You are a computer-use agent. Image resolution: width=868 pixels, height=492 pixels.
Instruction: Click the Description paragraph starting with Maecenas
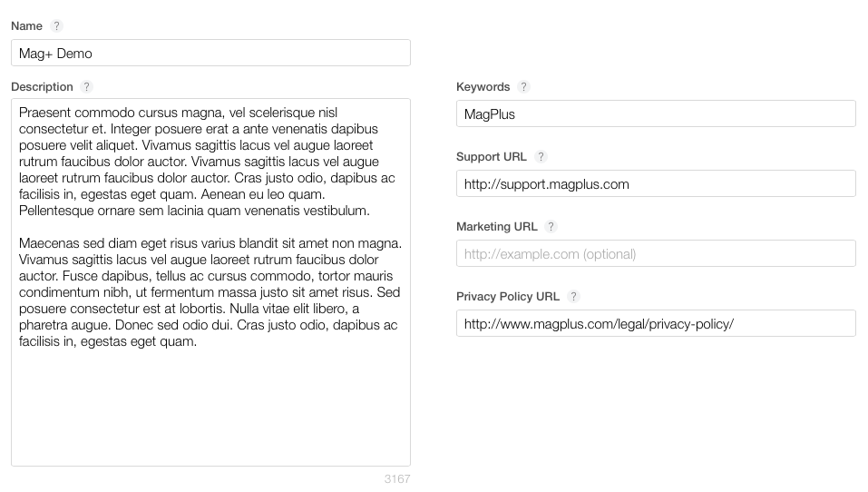click(x=210, y=292)
